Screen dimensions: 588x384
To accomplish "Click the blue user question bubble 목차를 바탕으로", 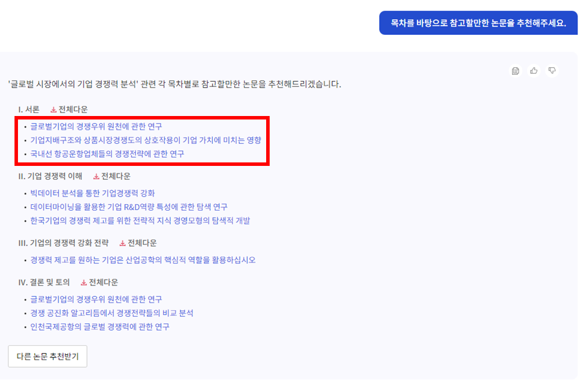I will click(479, 23).
